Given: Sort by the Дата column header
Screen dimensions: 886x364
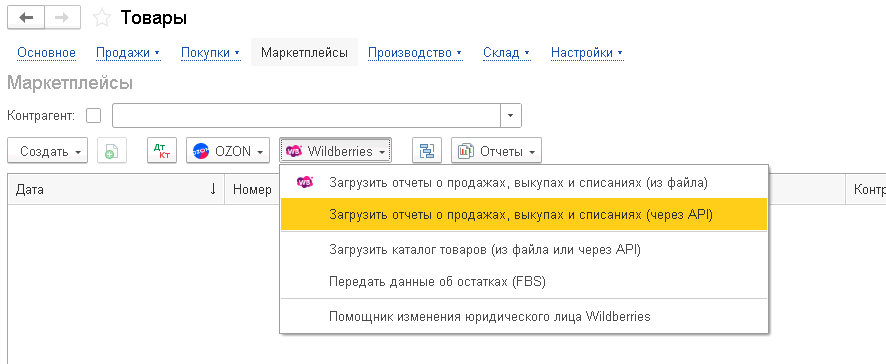Looking at the screenshot, I should tap(116, 190).
